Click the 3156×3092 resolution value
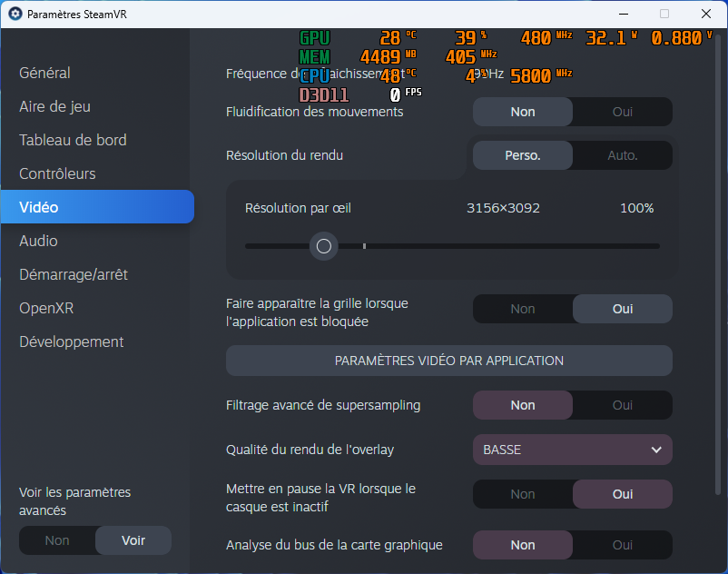This screenshot has height=574, width=728. pyautogui.click(x=503, y=208)
